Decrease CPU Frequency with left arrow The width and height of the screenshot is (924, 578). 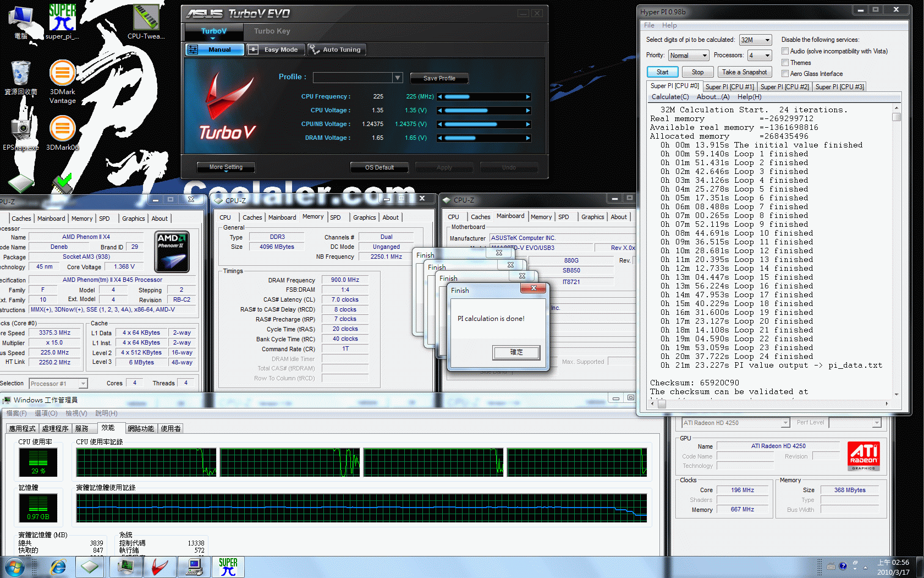click(x=440, y=97)
